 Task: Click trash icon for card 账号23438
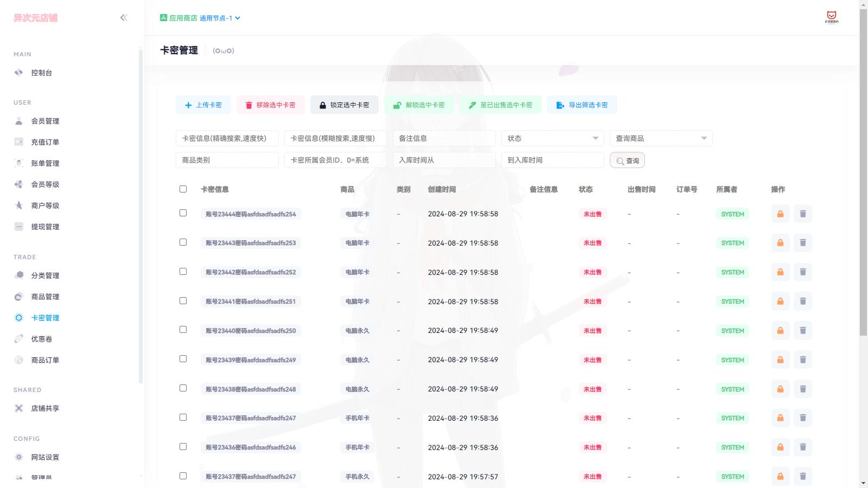pos(803,389)
